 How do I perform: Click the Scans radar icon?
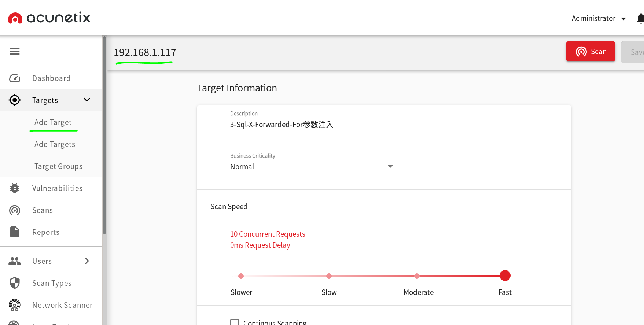pos(15,210)
